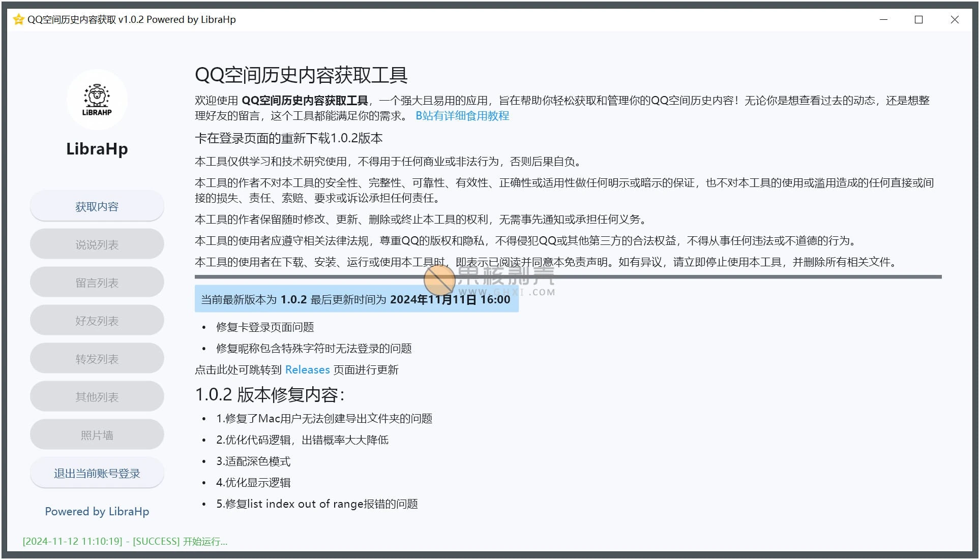Open the 好友列表 panel
The height and width of the screenshot is (560, 980).
[x=97, y=320]
